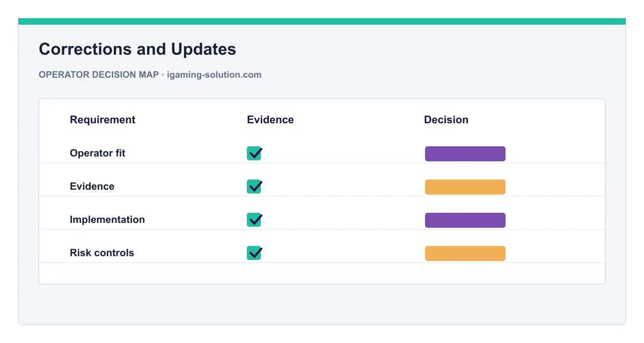Image resolution: width=644 pixels, height=343 pixels.
Task: Click the Corrections and Updates heading
Action: tap(137, 49)
